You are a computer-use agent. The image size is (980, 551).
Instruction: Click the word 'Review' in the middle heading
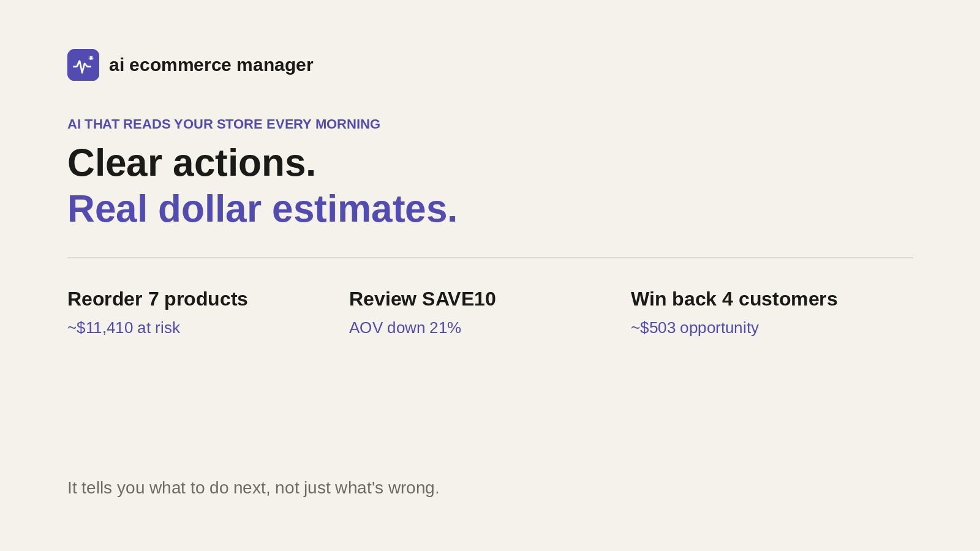(383, 299)
